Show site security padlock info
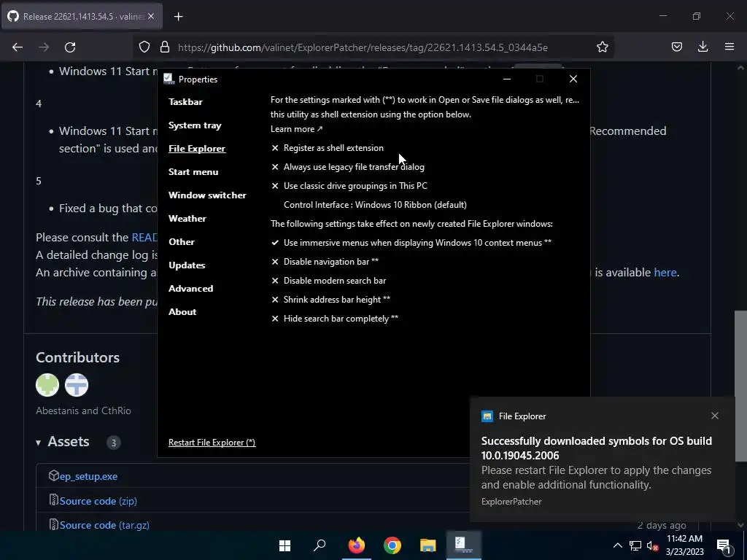 165,47
